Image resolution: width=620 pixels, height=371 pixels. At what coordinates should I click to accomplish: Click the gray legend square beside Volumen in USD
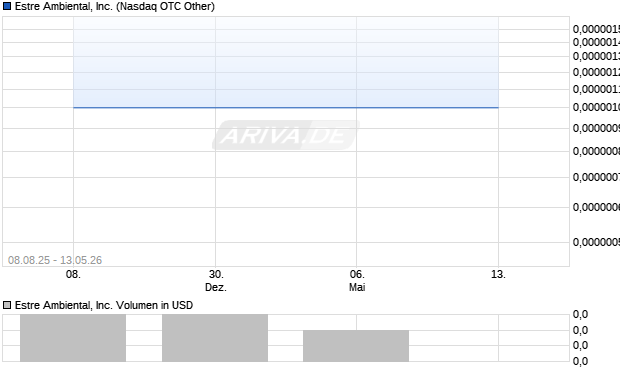(x=7, y=305)
